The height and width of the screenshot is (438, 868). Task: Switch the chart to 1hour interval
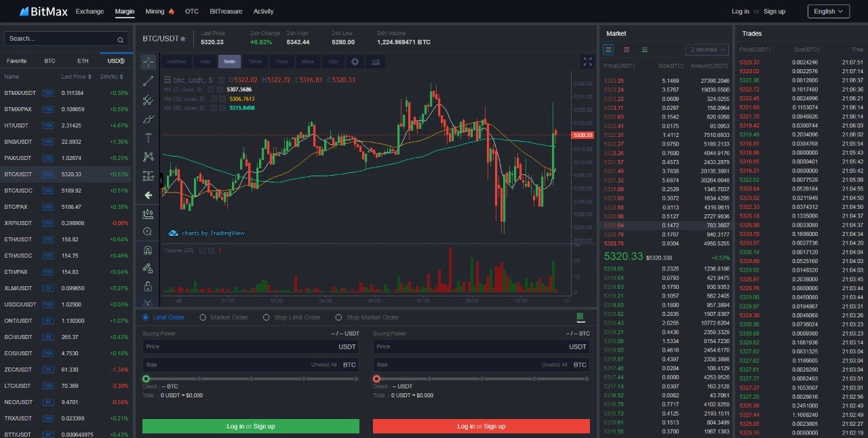[282, 62]
